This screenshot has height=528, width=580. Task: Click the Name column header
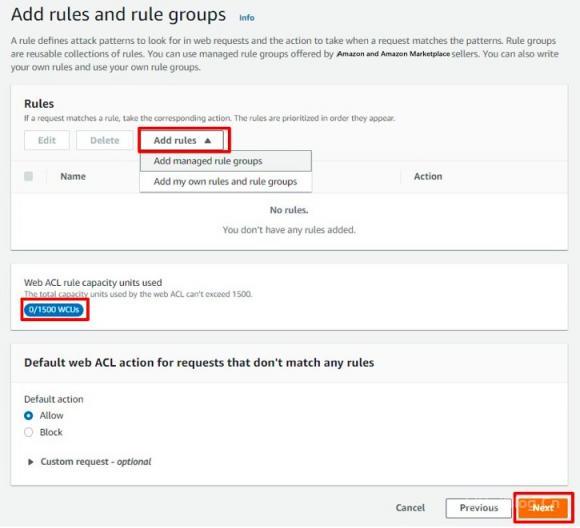tap(73, 176)
